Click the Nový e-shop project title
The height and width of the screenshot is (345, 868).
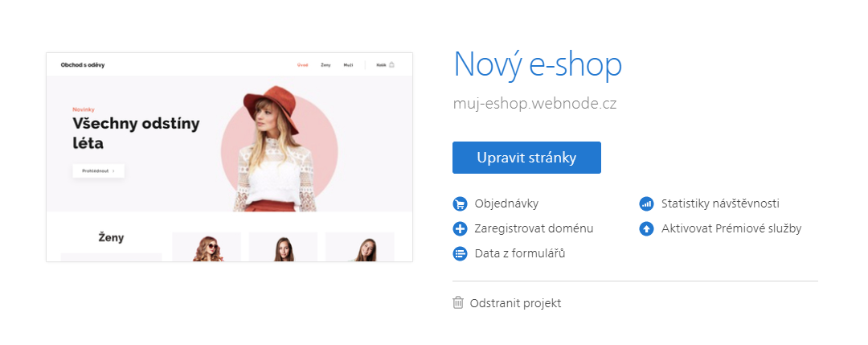pyautogui.click(x=538, y=65)
